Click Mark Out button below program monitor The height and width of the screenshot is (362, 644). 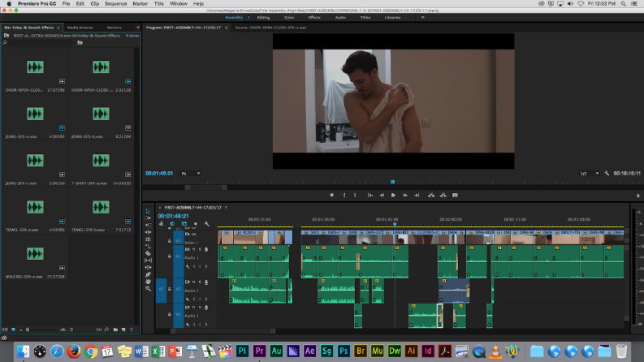coord(355,196)
